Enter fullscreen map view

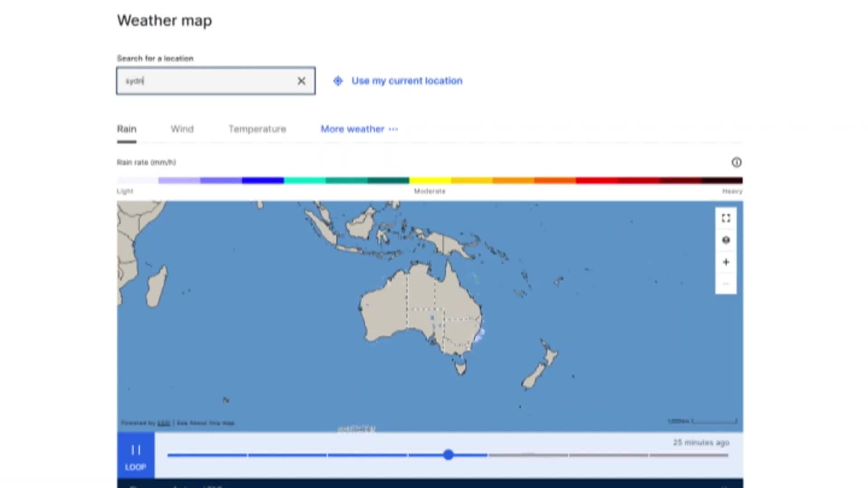(x=726, y=218)
